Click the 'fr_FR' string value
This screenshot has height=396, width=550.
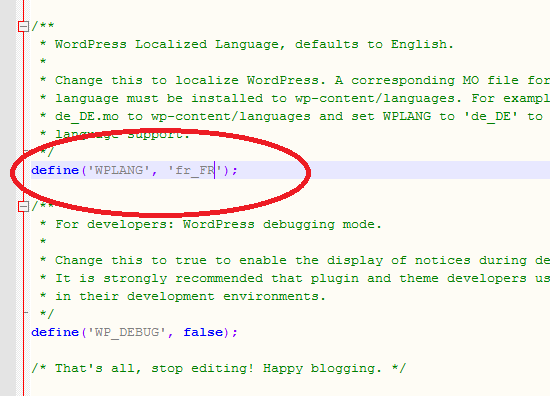195,170
